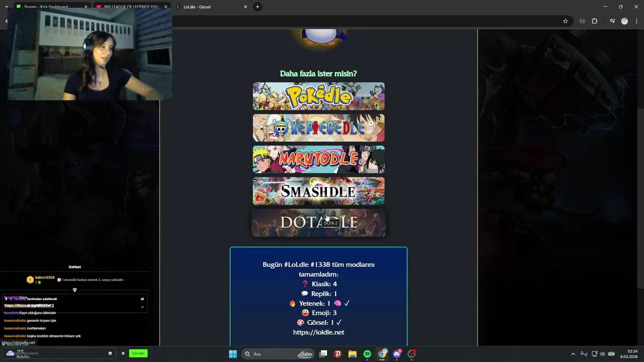Click the reader mode icon in toolbar

click(582, 21)
